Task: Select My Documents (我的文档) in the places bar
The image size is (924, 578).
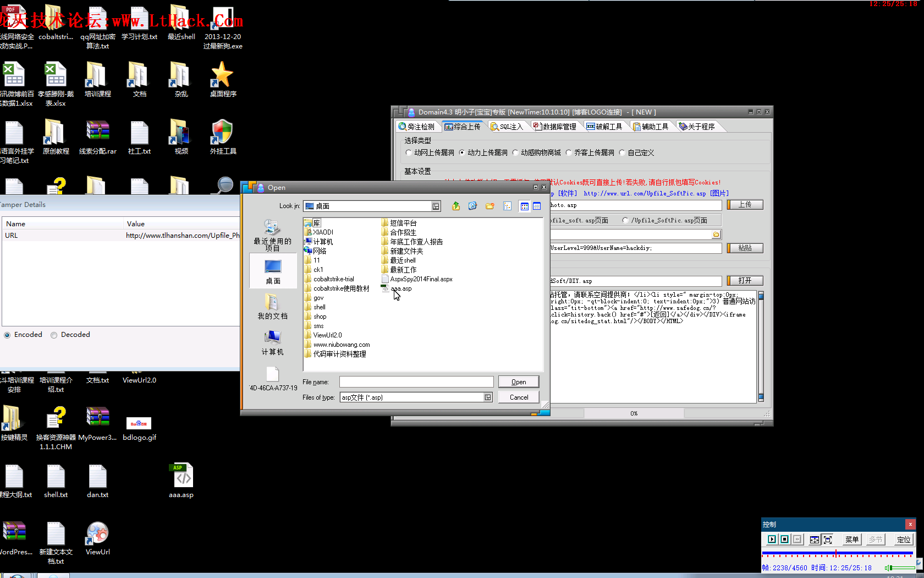Action: [x=273, y=307]
